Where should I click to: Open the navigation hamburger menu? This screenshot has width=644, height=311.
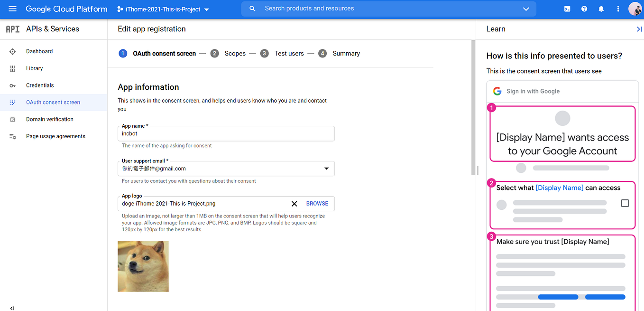pos(13,9)
